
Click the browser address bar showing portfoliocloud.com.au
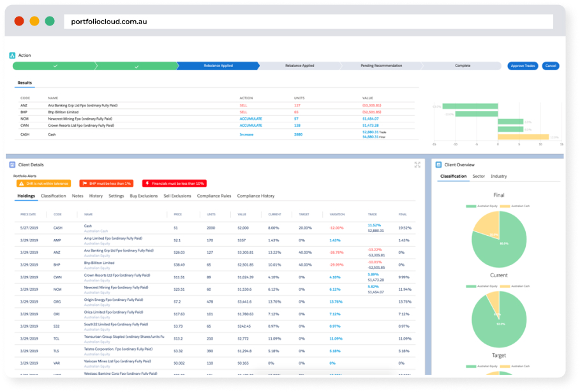coord(308,22)
